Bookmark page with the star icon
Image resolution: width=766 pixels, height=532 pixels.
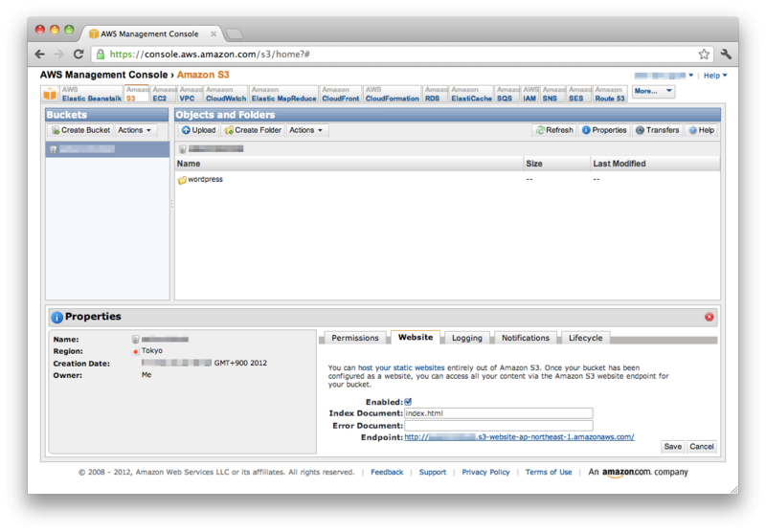point(704,55)
